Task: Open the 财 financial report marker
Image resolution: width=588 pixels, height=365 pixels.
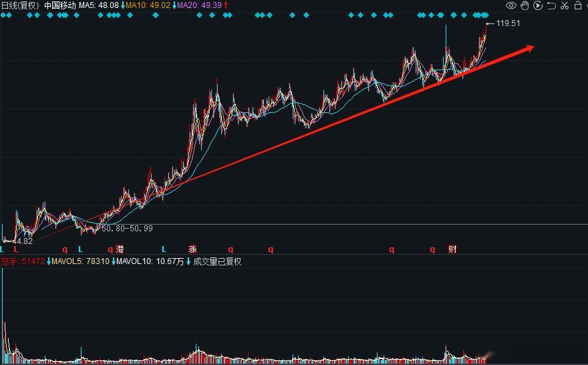Action: pyautogui.click(x=452, y=249)
